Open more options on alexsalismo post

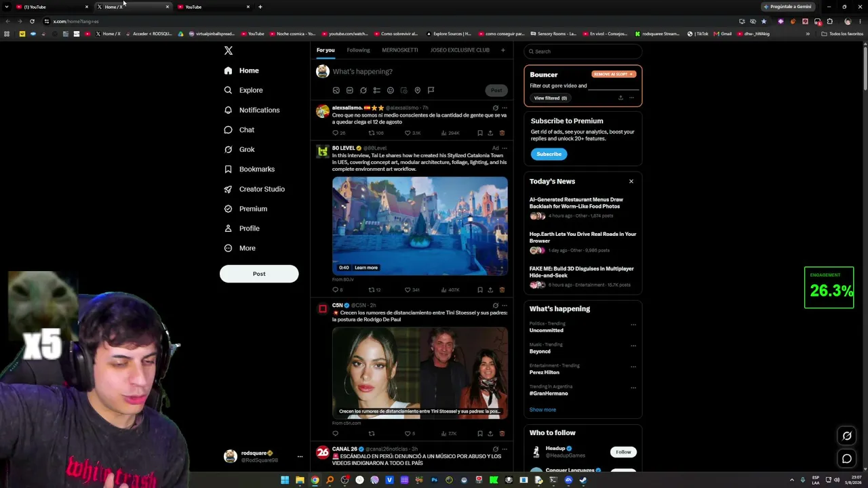[x=504, y=108]
